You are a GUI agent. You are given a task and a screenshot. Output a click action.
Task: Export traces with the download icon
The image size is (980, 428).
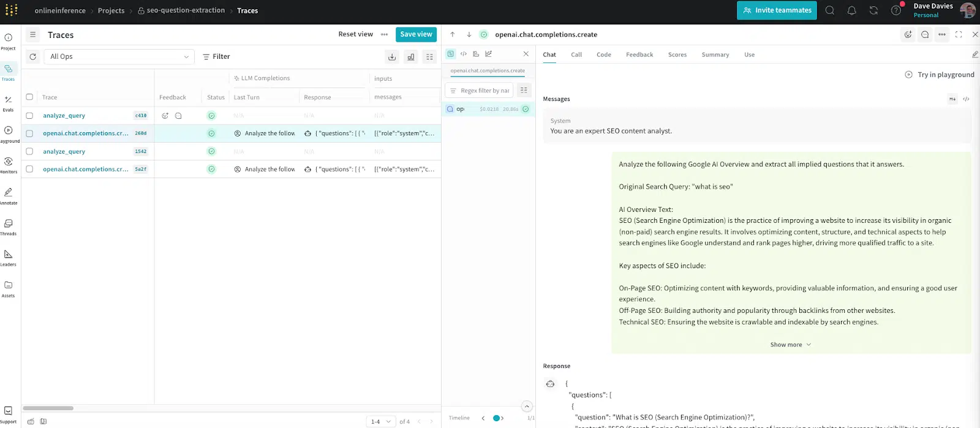click(392, 57)
